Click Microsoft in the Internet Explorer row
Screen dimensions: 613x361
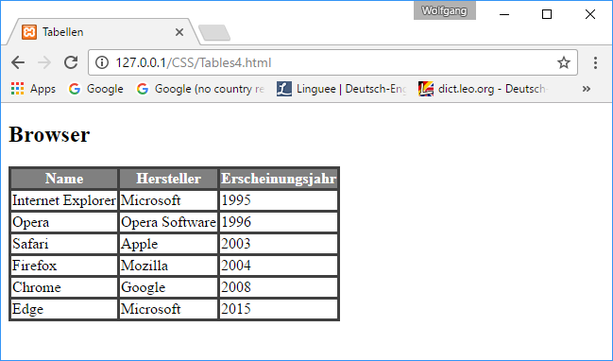coord(168,201)
